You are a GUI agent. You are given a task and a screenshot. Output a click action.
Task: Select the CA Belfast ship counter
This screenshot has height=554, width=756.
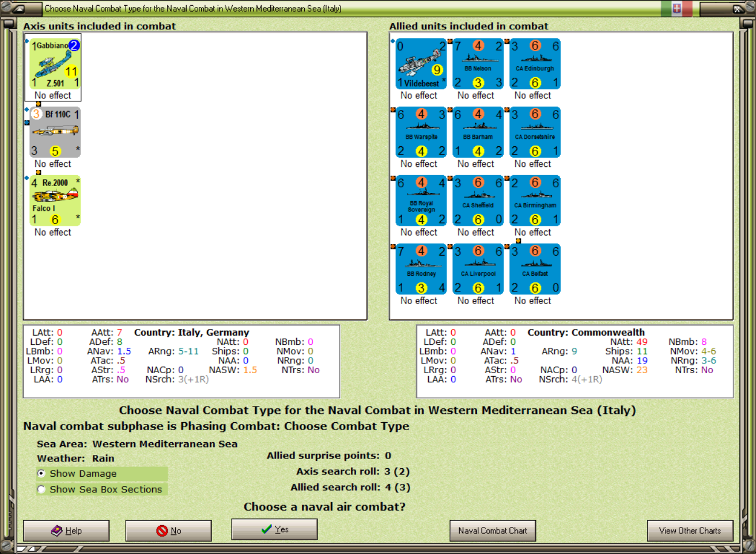535,269
